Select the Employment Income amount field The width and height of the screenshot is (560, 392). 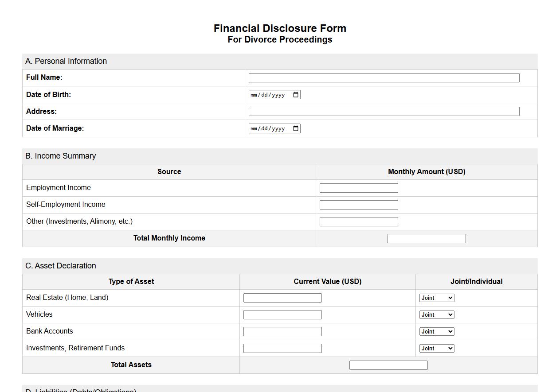[x=359, y=187]
